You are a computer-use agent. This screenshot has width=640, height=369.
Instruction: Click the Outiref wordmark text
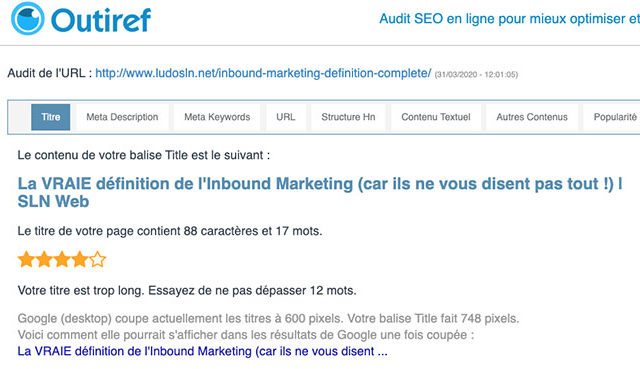point(101,20)
